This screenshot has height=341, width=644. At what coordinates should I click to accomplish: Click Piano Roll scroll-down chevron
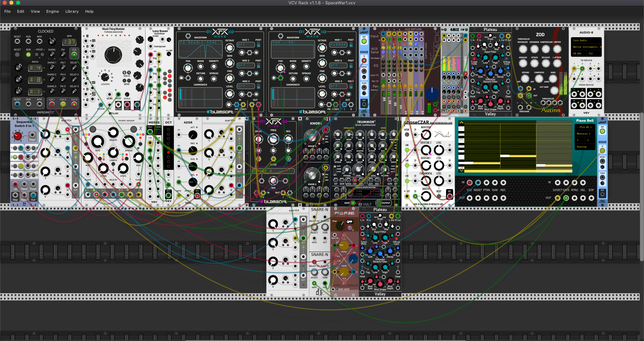(x=461, y=170)
